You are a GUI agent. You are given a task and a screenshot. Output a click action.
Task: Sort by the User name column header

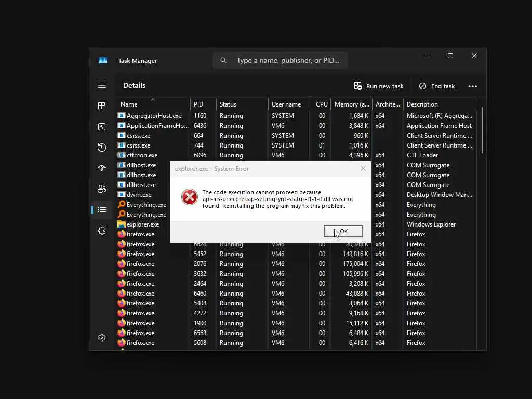(289, 104)
